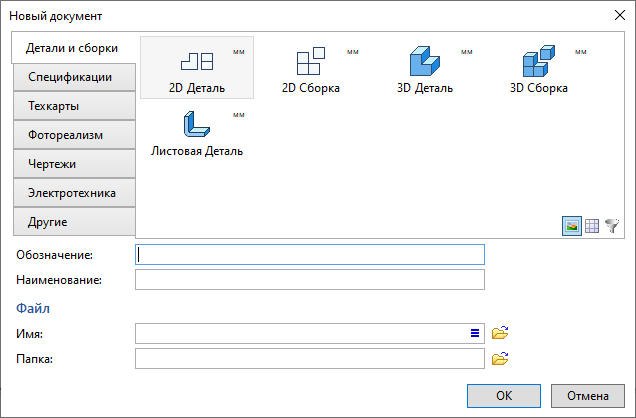Open the Спецификации tab
Viewport: 636px width, 418px height.
pos(70,77)
